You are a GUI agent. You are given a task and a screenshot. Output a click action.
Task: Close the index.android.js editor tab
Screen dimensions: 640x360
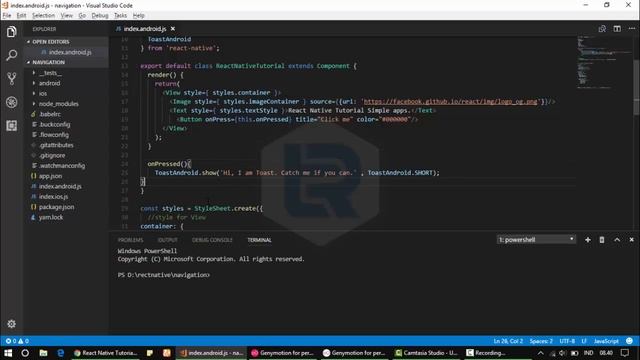pyautogui.click(x=173, y=29)
